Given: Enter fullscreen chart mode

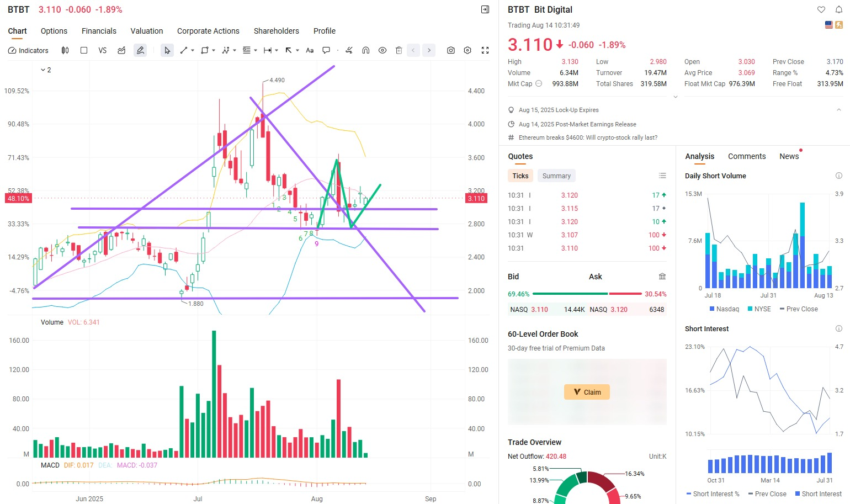Looking at the screenshot, I should click(x=485, y=50).
